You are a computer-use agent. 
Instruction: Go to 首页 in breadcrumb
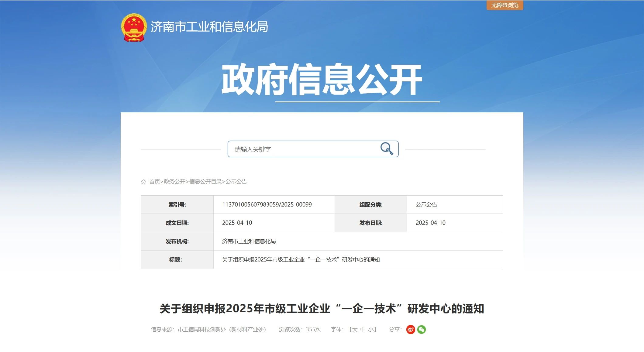[x=154, y=182]
